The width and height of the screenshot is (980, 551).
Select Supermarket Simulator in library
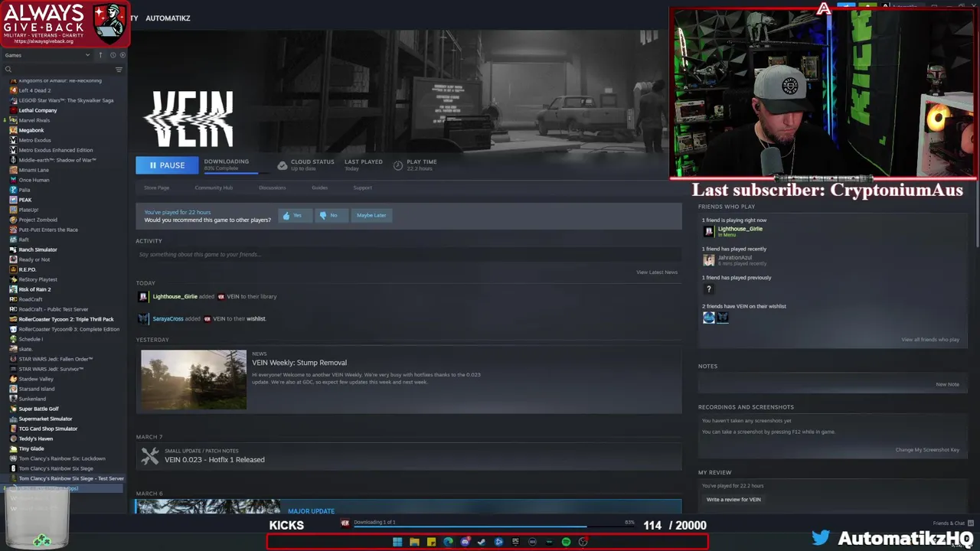tap(45, 419)
